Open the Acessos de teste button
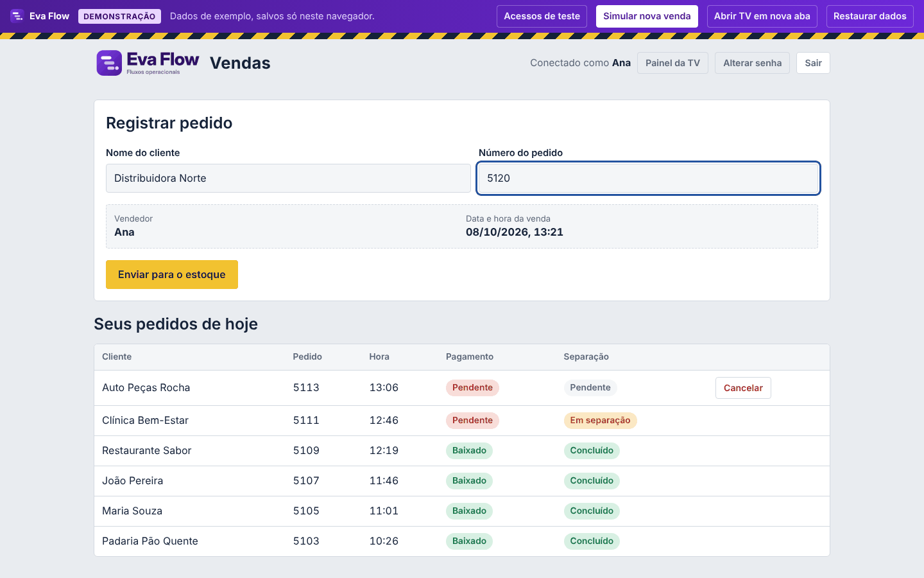The height and width of the screenshot is (578, 924). (542, 16)
